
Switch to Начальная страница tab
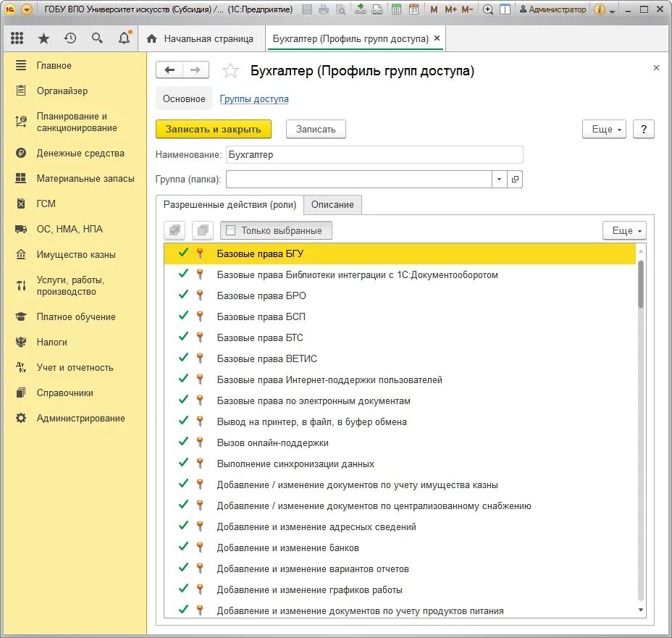click(200, 38)
